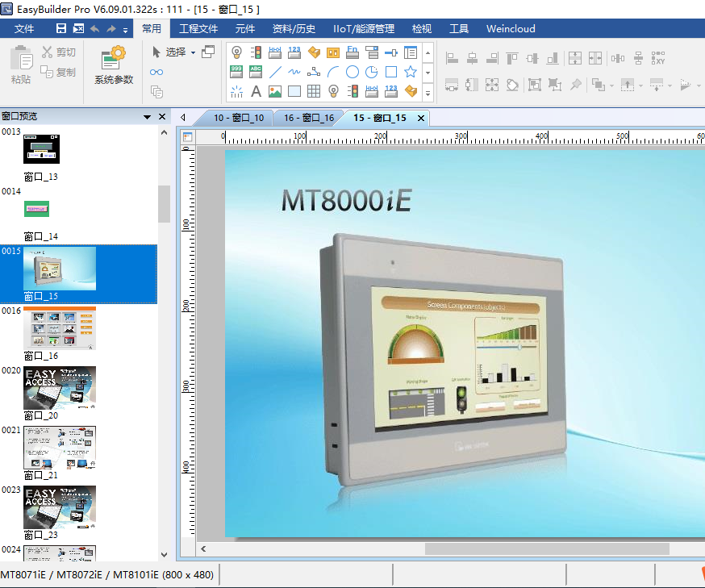Switch to the 16 - 窗口_16 document tab
The width and height of the screenshot is (705, 588).
(x=308, y=118)
